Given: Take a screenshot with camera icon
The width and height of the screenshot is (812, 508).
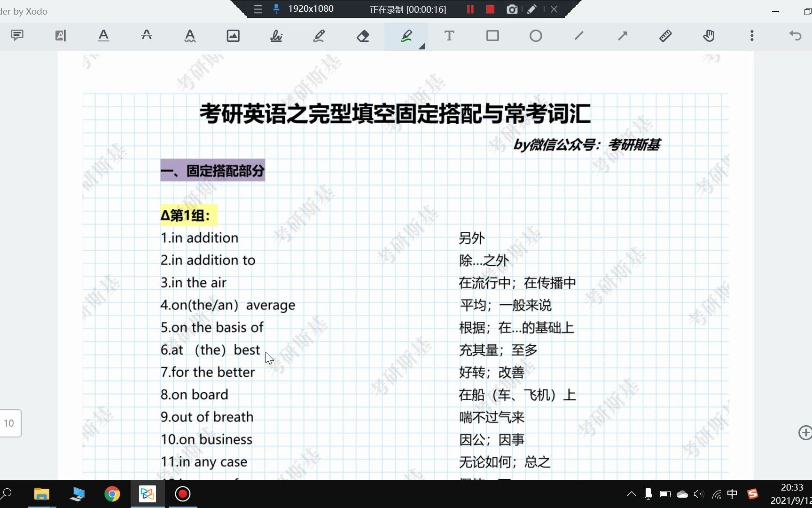Looking at the screenshot, I should point(512,9).
